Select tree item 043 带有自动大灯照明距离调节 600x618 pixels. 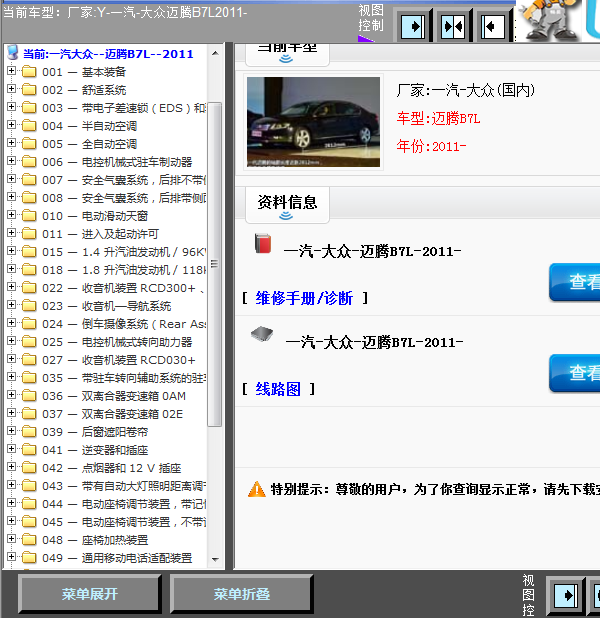coord(124,486)
